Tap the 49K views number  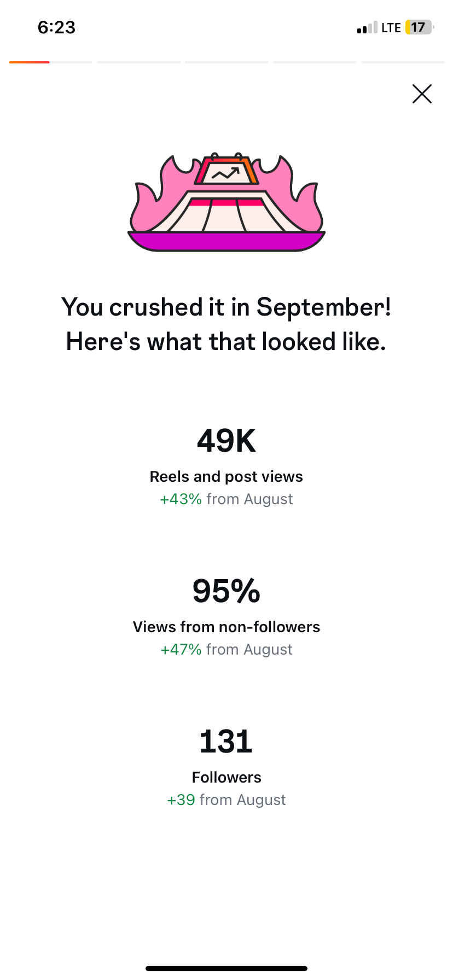click(x=226, y=441)
